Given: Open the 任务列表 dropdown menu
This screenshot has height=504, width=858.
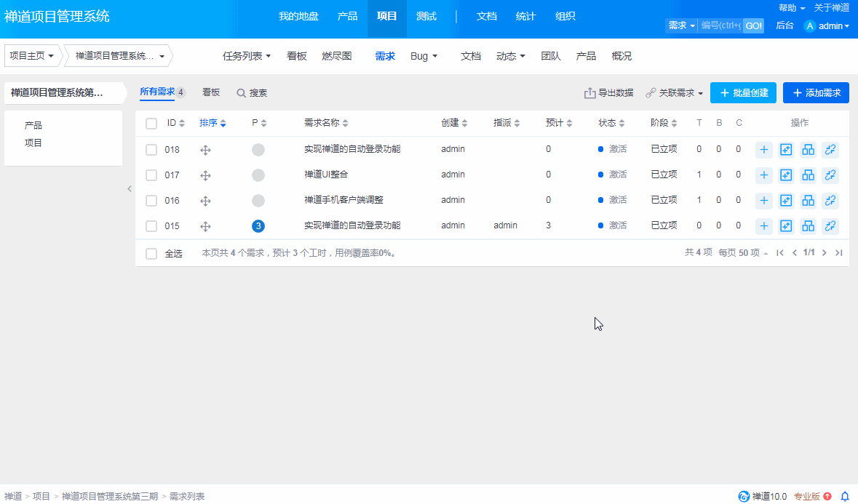Looking at the screenshot, I should coord(247,56).
